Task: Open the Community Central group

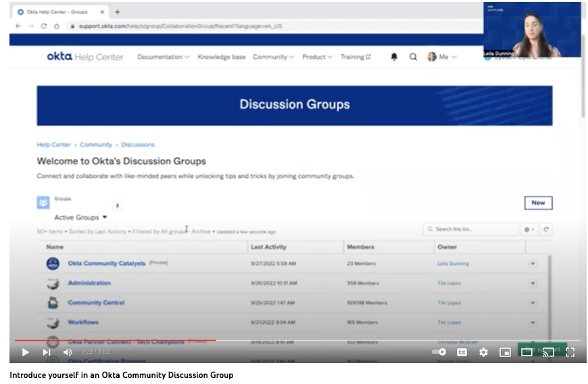Action: 96,302
